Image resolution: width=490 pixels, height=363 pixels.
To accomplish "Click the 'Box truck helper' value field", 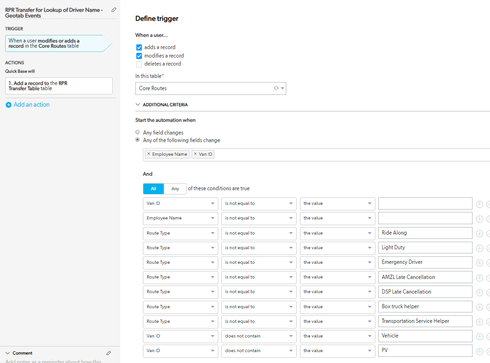I will (425, 307).
